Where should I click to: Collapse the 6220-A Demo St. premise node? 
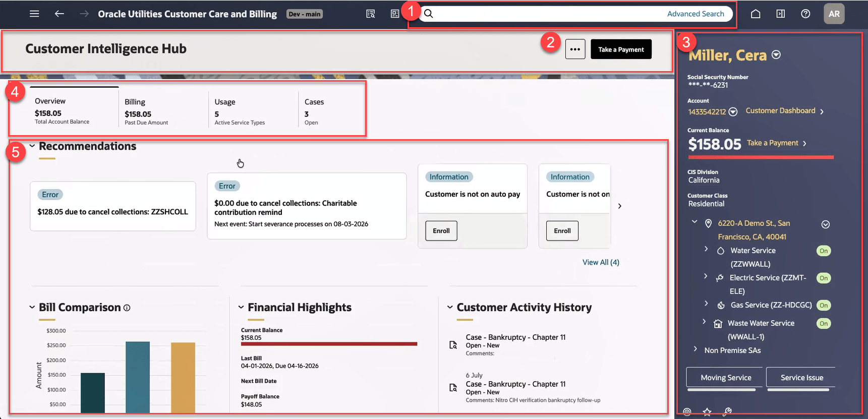tap(695, 222)
